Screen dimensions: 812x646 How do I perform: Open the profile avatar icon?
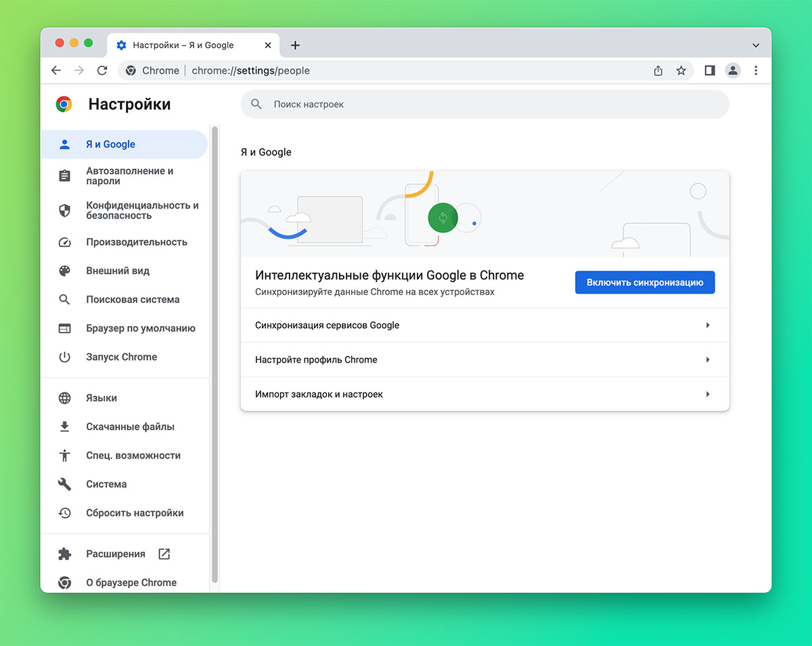(732, 70)
